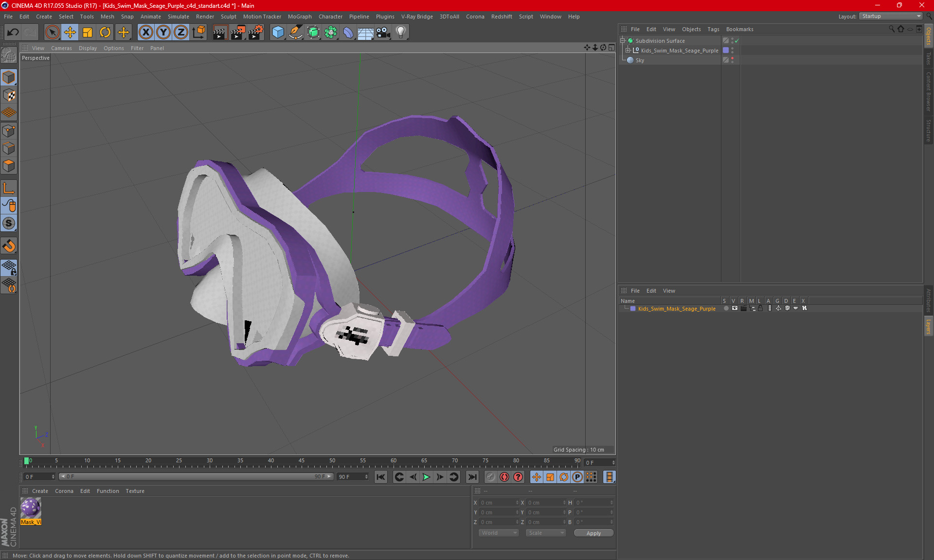Toggle layer lock icon
Image resolution: width=934 pixels, height=560 pixels.
point(760,309)
